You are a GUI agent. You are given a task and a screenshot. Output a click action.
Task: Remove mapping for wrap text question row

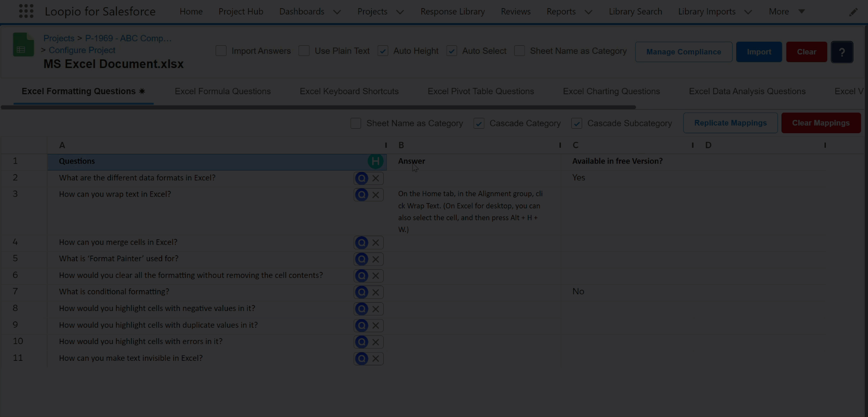pyautogui.click(x=376, y=194)
